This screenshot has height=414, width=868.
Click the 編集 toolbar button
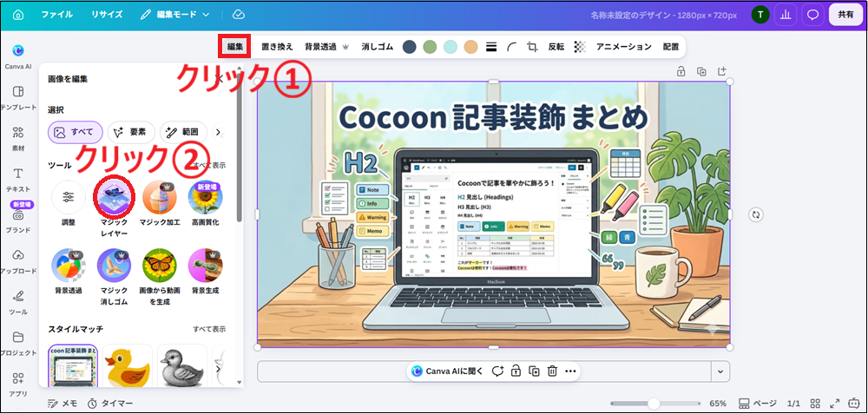[235, 47]
